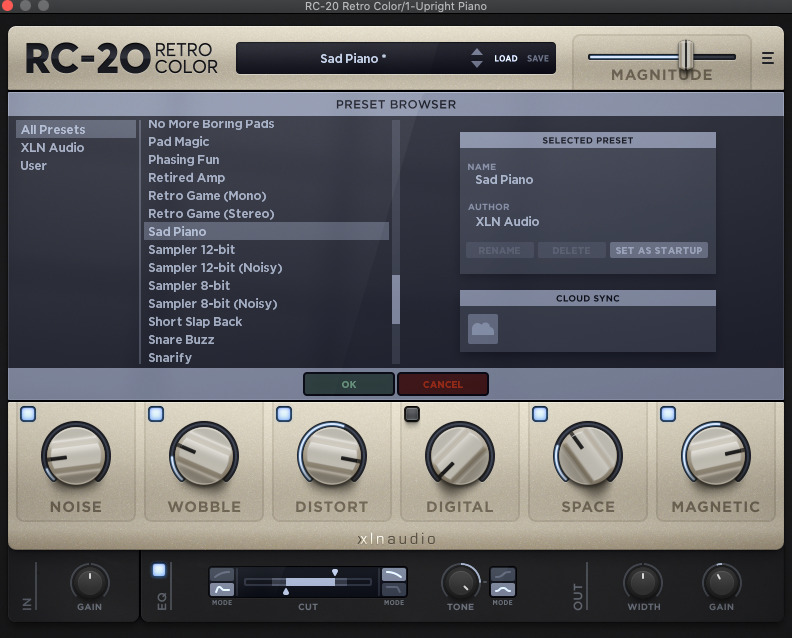The width and height of the screenshot is (792, 638).
Task: Click the Noise knob
Action: (76, 455)
